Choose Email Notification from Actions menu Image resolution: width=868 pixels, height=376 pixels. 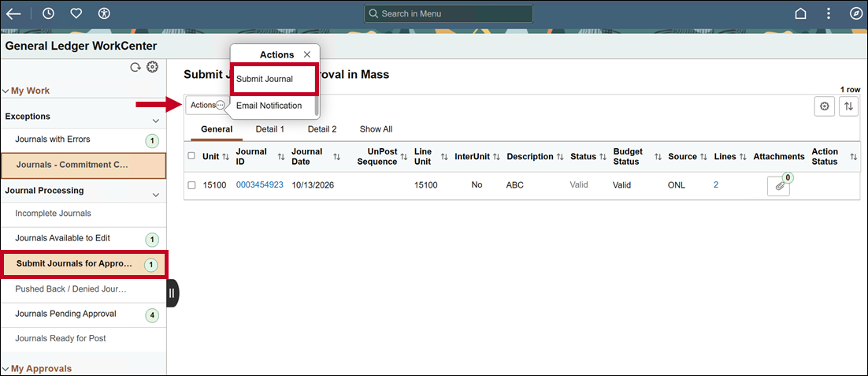pyautogui.click(x=269, y=105)
